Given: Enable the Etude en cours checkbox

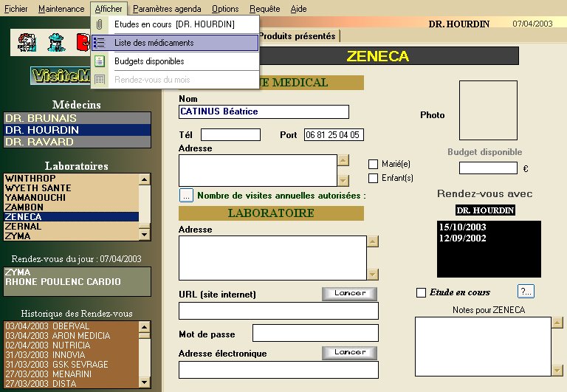Looking at the screenshot, I should coord(422,292).
